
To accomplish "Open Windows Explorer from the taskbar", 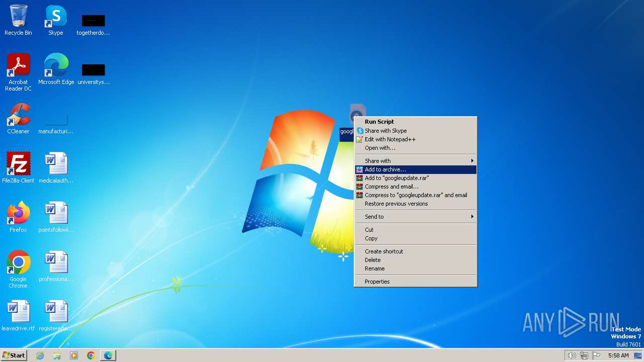I will (x=57, y=355).
